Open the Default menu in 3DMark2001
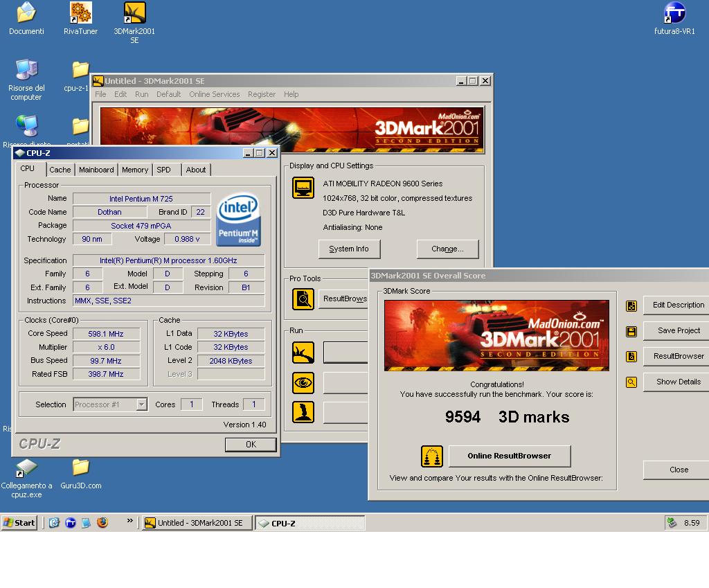The width and height of the screenshot is (709, 588). 168,94
